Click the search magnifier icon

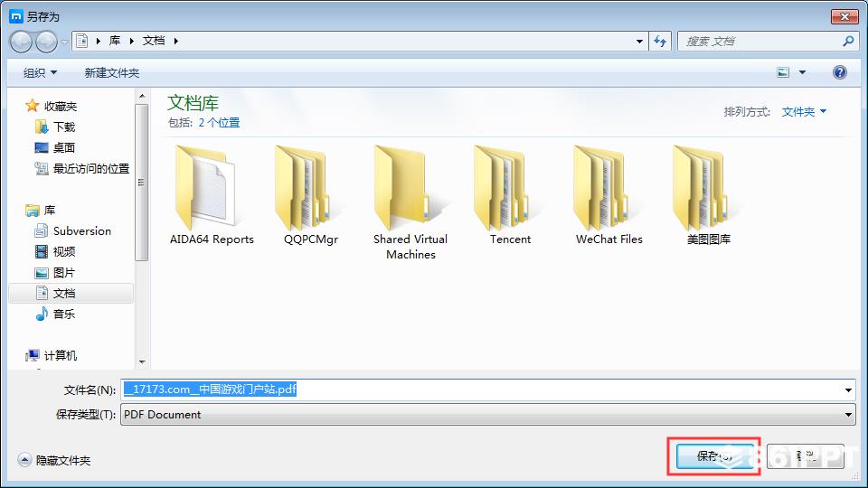pos(847,41)
